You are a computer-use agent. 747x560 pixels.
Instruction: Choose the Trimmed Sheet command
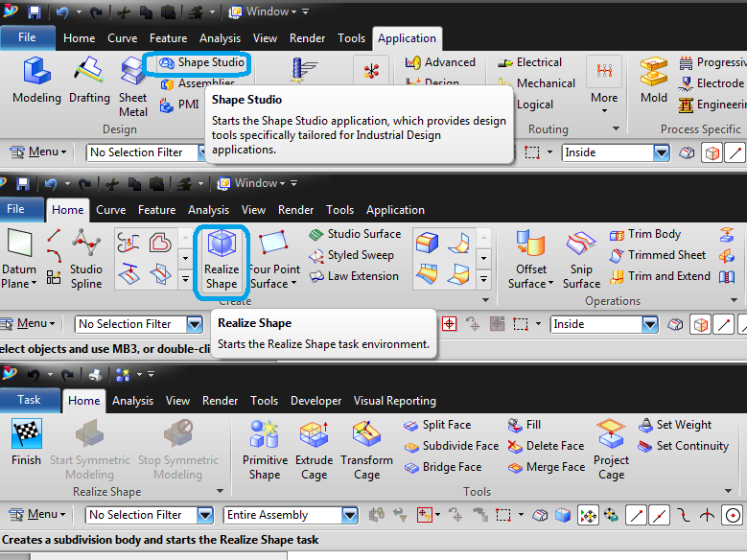pyautogui.click(x=658, y=255)
